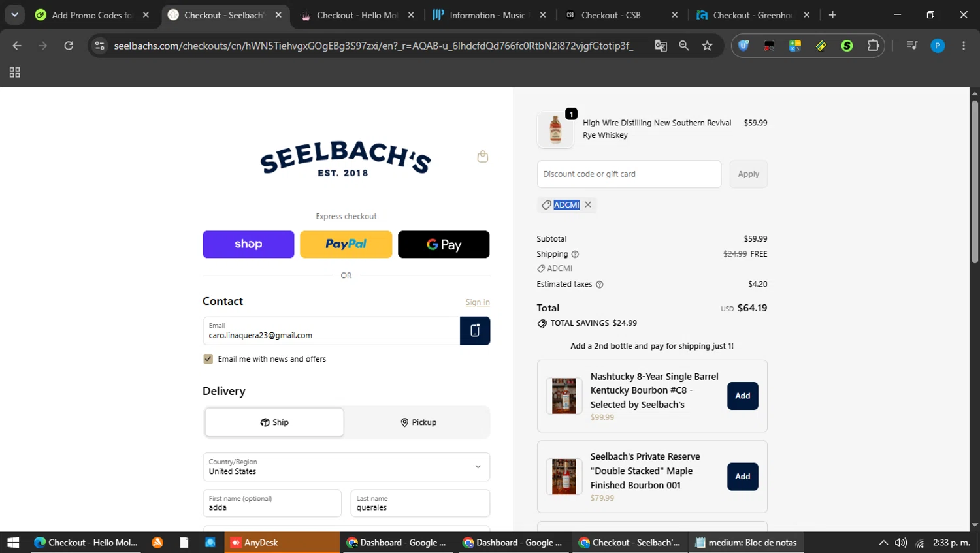This screenshot has height=553, width=980.
Task: Click the Discount code or gift card field
Action: pyautogui.click(x=629, y=174)
